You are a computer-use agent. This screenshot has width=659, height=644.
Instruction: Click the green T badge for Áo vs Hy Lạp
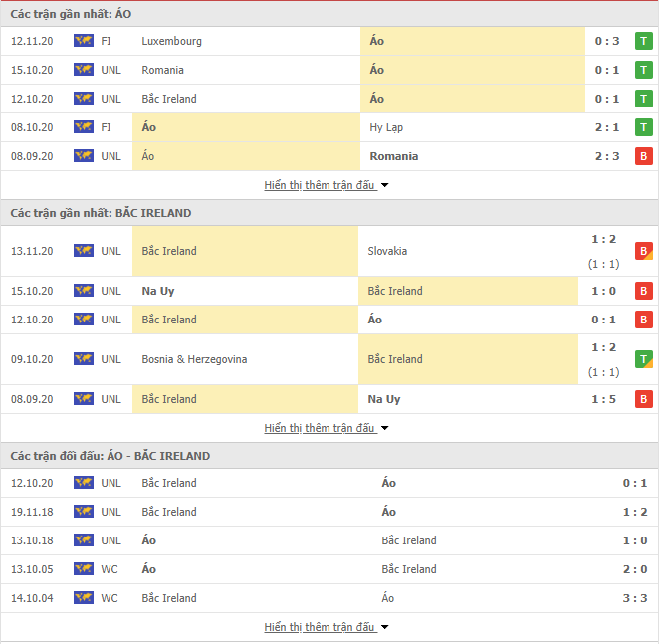click(x=643, y=127)
